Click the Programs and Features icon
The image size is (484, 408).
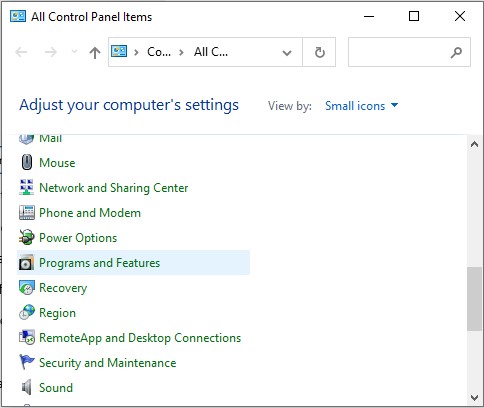[x=27, y=262]
